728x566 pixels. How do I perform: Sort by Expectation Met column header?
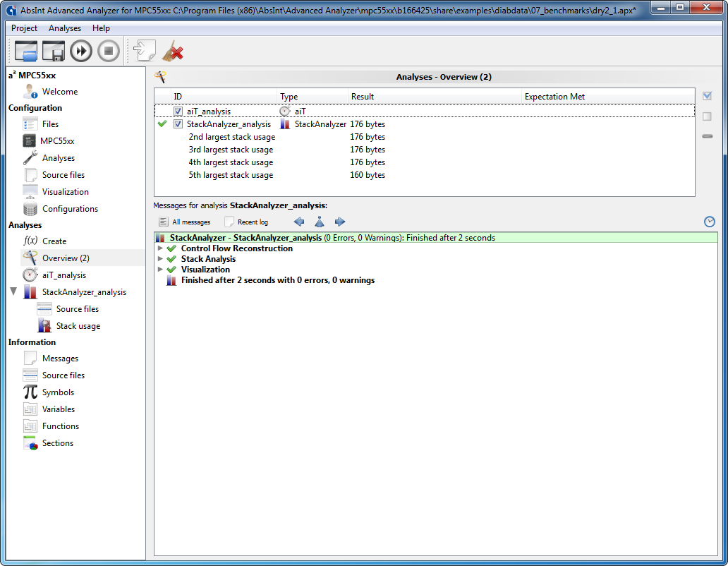[x=608, y=97]
